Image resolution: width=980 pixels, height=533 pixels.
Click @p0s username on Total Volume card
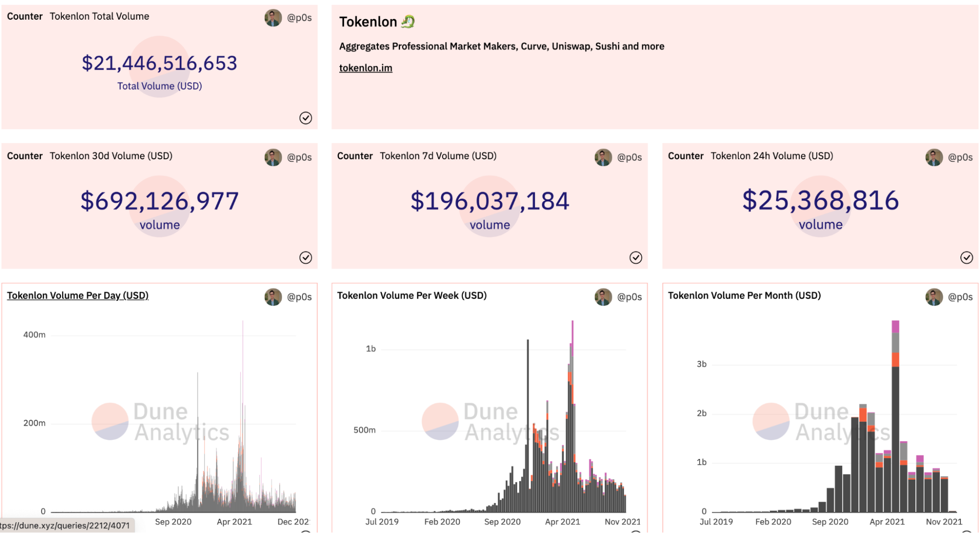pyautogui.click(x=300, y=18)
